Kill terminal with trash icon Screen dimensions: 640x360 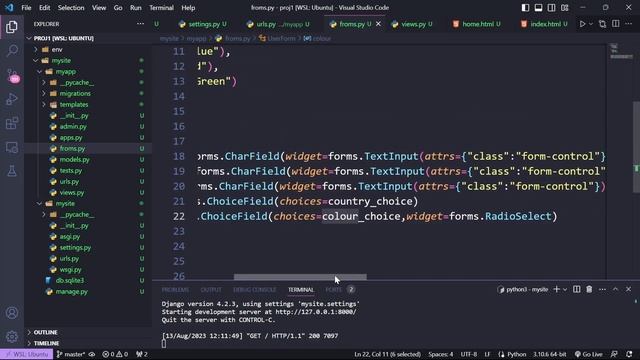(x=589, y=289)
